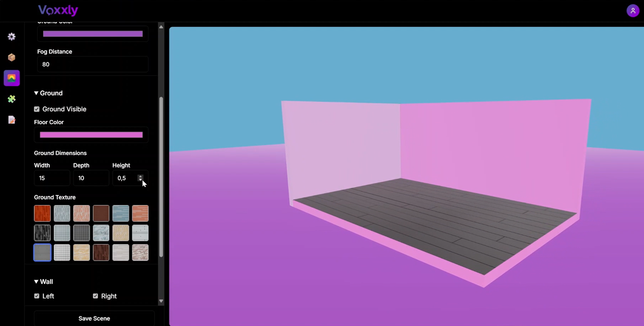644x326 pixels.
Task: Toggle the Ground Visible checkbox
Action: (37, 109)
